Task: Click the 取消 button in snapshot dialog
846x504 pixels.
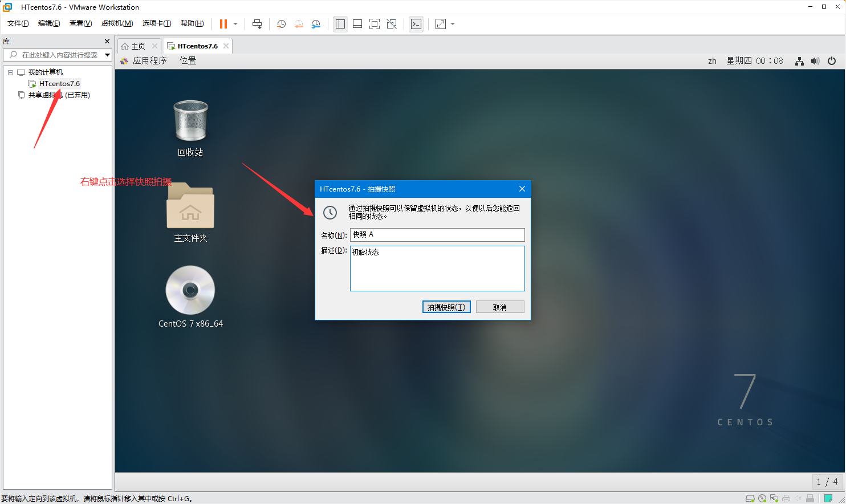Action: 500,307
